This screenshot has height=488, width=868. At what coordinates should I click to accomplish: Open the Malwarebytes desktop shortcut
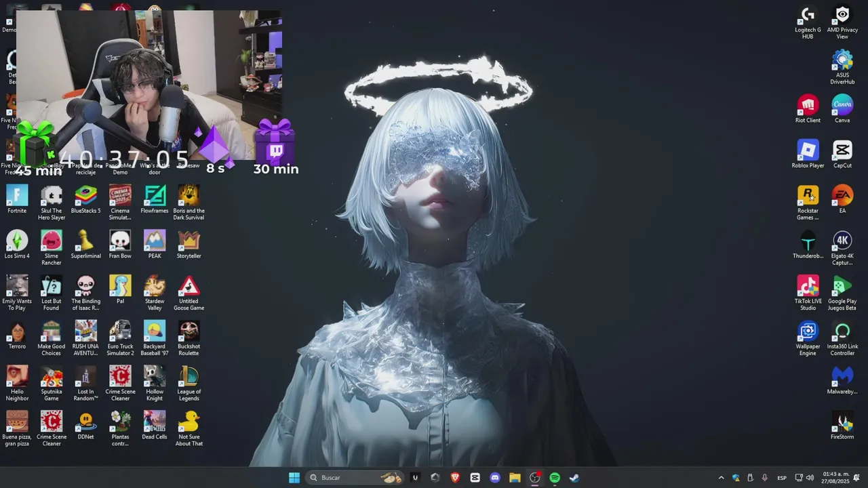pos(842,380)
